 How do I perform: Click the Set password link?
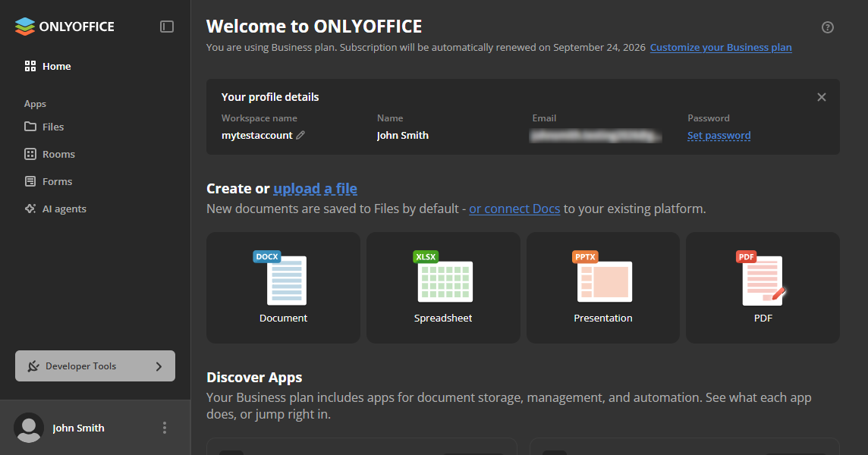pos(719,136)
